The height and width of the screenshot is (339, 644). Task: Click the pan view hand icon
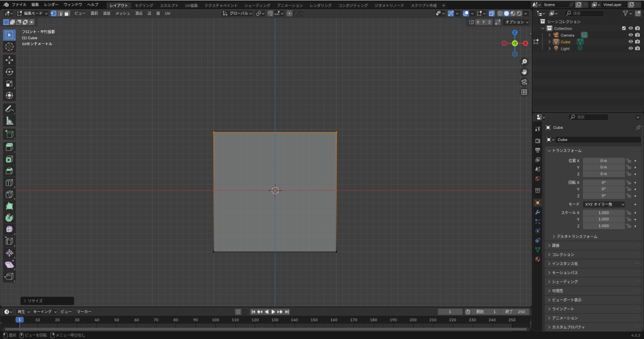coord(524,72)
